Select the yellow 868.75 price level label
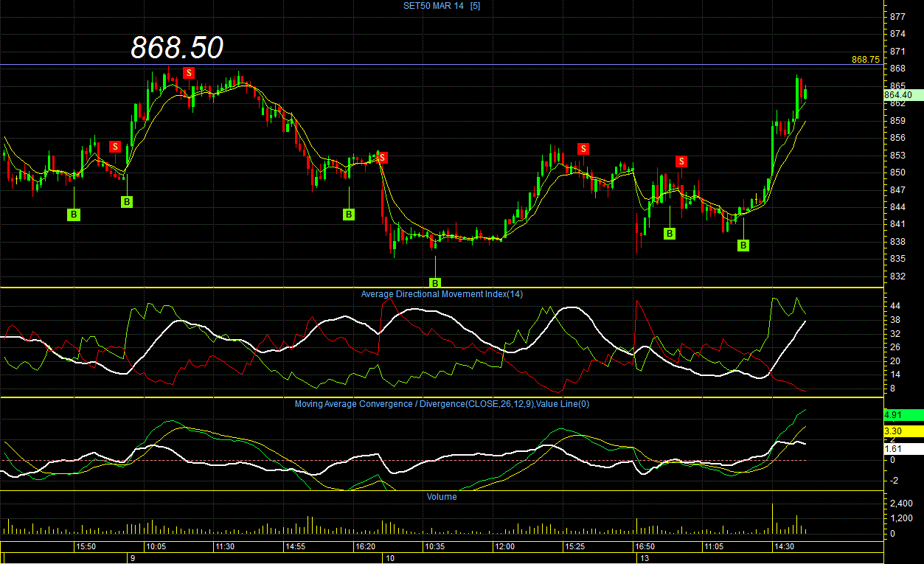 pos(866,60)
